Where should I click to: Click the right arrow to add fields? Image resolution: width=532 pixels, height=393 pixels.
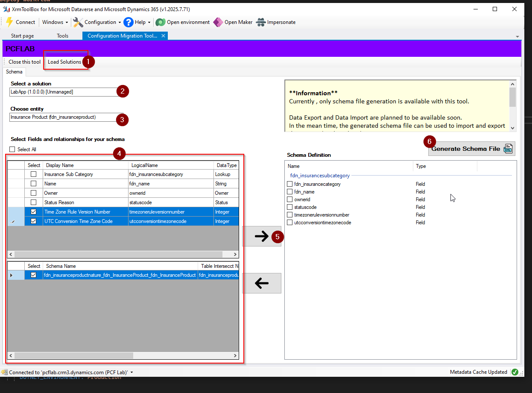point(262,236)
